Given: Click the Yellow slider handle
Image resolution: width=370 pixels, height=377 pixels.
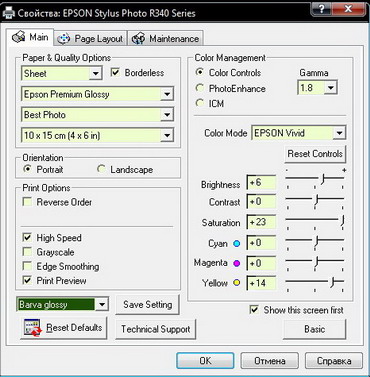Looking at the screenshot, I should [x=333, y=282].
